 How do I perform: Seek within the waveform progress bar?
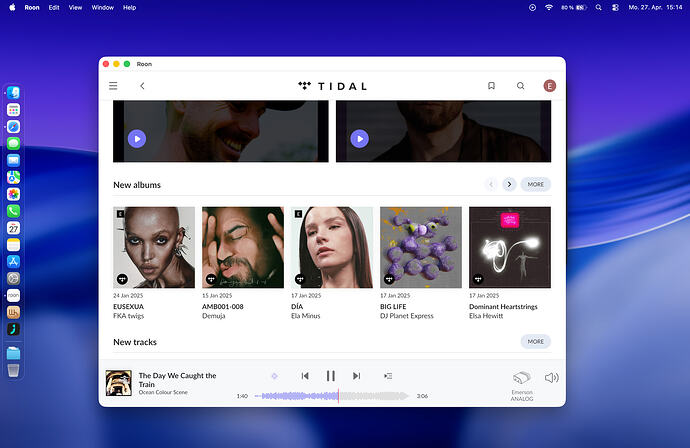pyautogui.click(x=332, y=396)
